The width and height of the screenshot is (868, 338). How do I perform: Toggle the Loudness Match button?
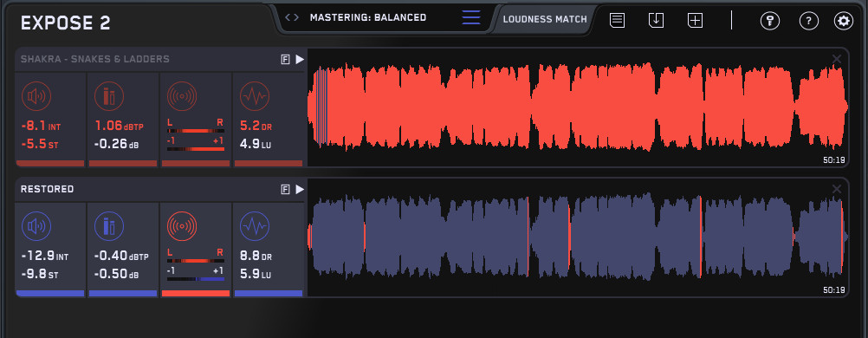tap(545, 19)
